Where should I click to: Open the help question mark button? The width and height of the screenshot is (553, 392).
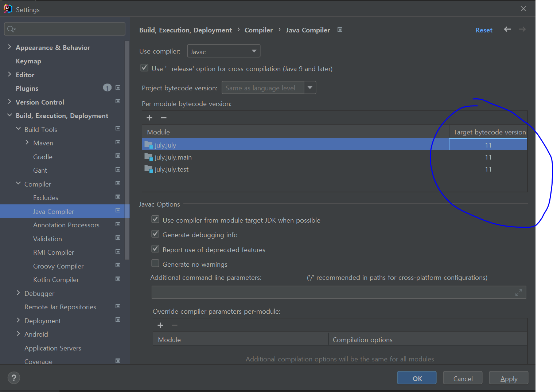(x=14, y=378)
